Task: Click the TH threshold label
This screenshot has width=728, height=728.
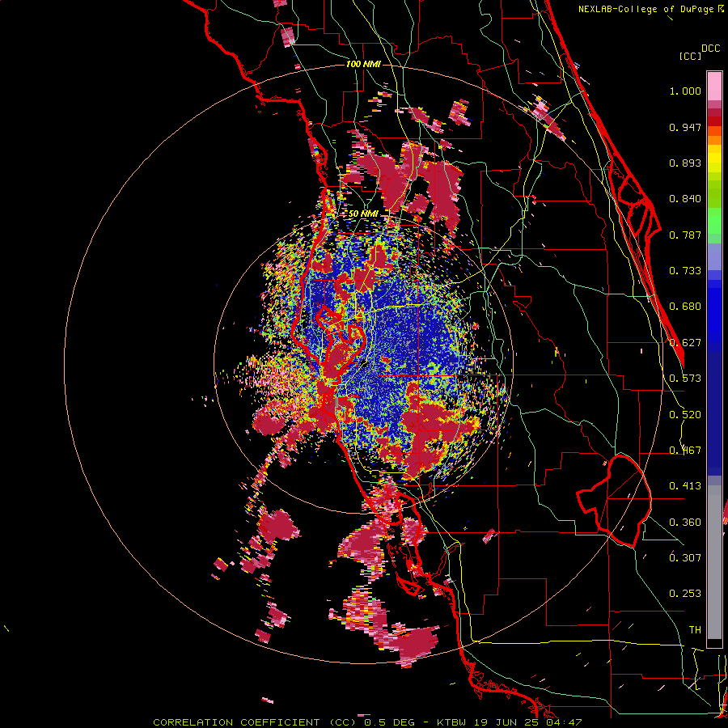Action: pyautogui.click(x=695, y=630)
